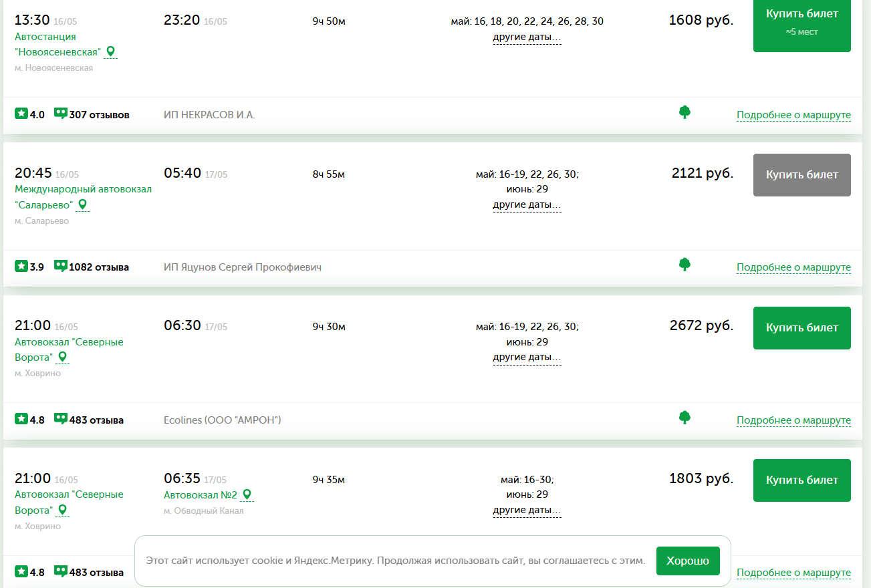Open Международный автовокзал "Саларьево" station link
Screen dimensions: 871x588
pyautogui.click(x=83, y=197)
